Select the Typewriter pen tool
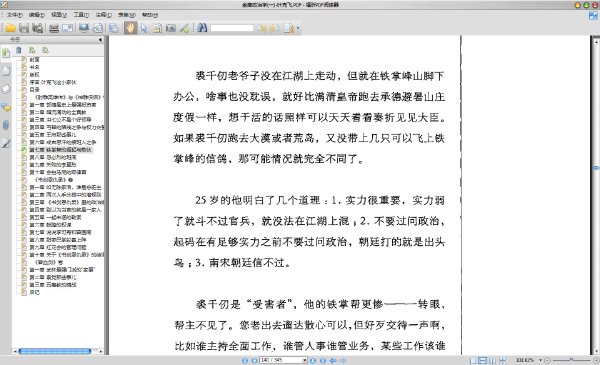Screen dimensions: 600x365 point(184,28)
